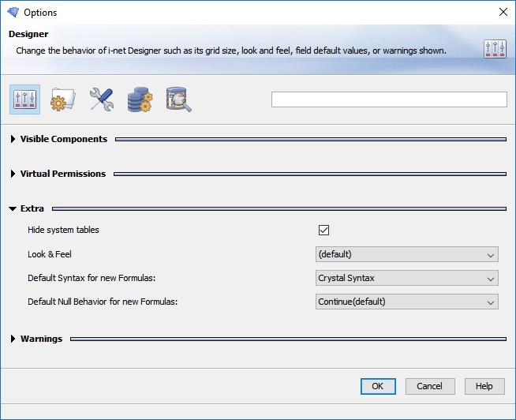Screen dimensions: 516x420
Task: Click the Options window title icon
Action: [12, 13]
